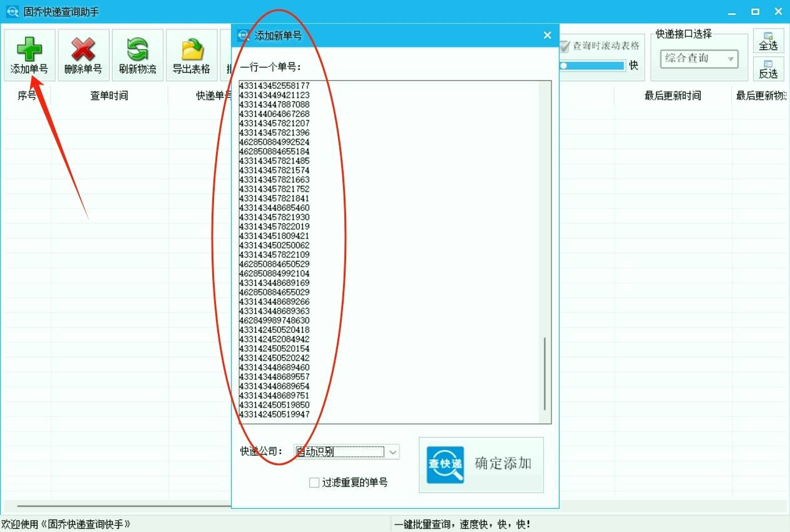Screen dimensions: 790x532
Task: Expand the courier company selection list
Action: (x=392, y=451)
